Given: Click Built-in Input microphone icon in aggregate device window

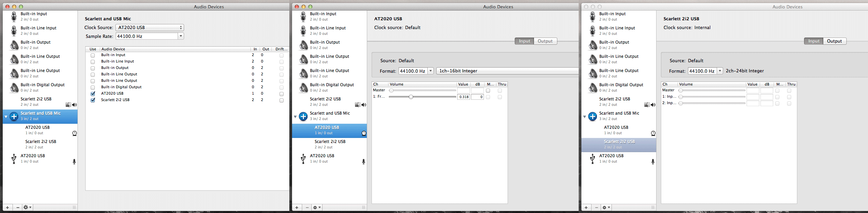Looking at the screenshot, I should click(x=14, y=17).
